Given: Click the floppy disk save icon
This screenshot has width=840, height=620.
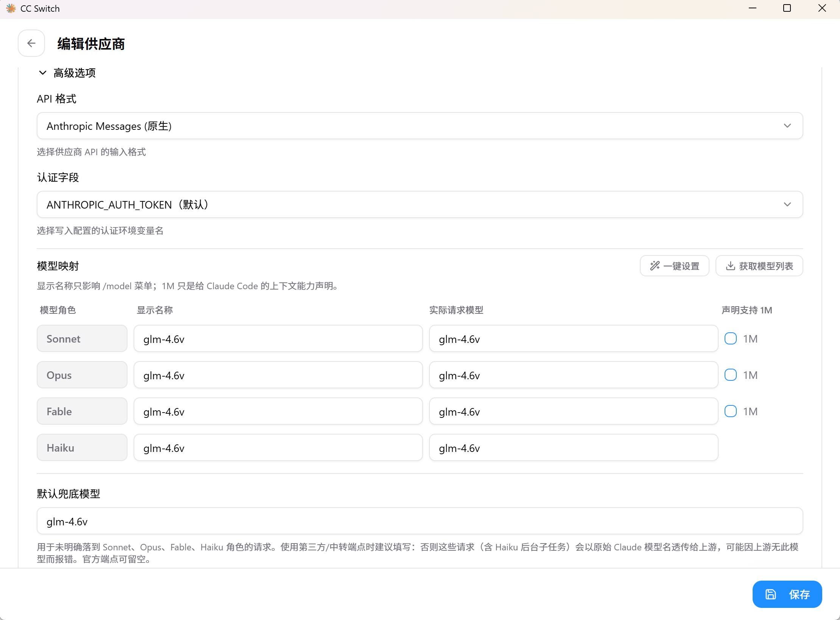Looking at the screenshot, I should pyautogui.click(x=771, y=594).
